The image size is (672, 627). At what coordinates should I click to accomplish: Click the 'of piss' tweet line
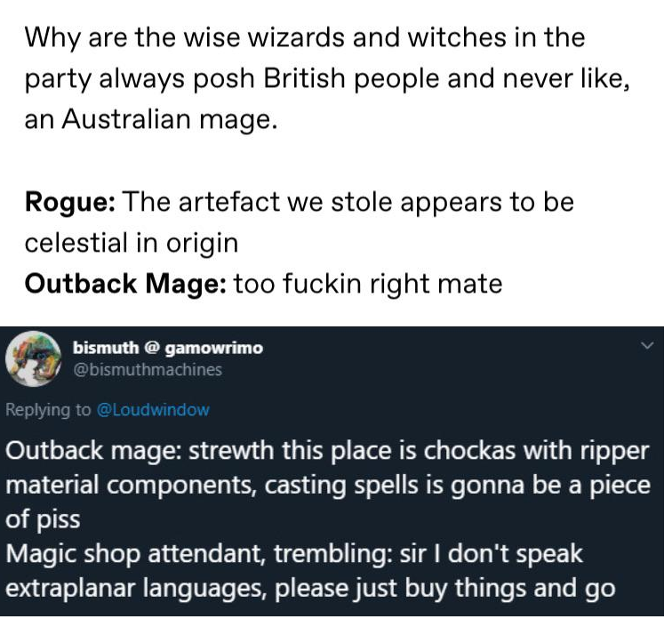(43, 519)
